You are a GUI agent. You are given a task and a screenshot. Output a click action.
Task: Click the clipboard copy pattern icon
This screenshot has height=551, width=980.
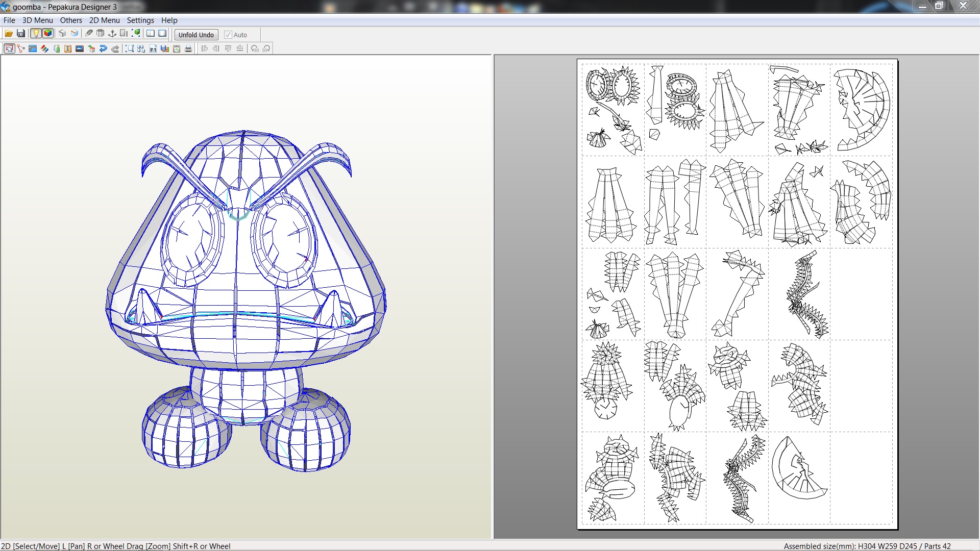pos(177,49)
